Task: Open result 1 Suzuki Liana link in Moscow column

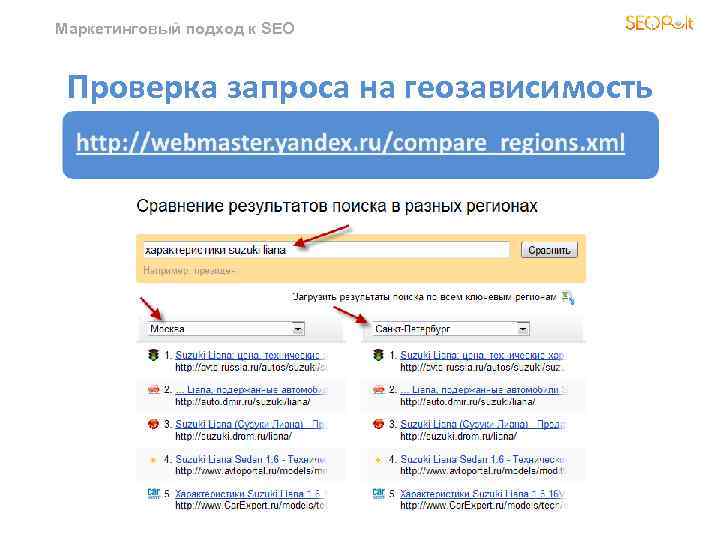Action: 251,355
